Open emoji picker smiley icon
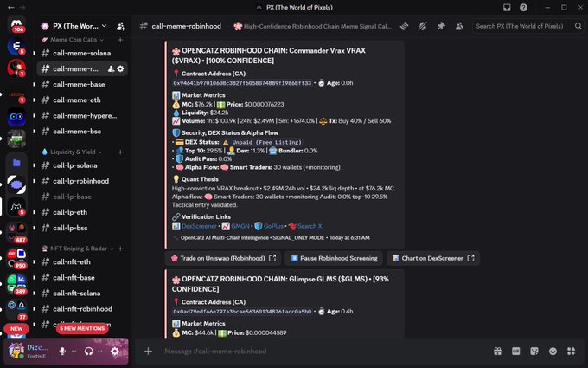 [553, 351]
